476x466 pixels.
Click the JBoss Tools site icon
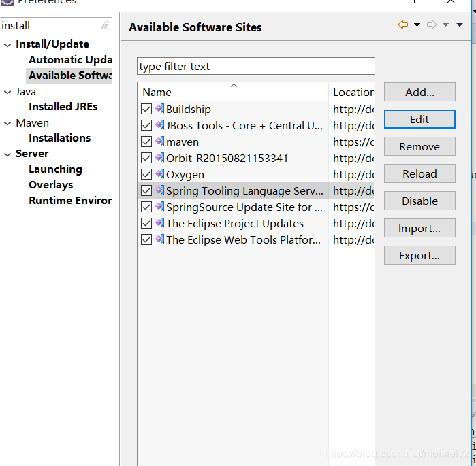click(x=160, y=125)
